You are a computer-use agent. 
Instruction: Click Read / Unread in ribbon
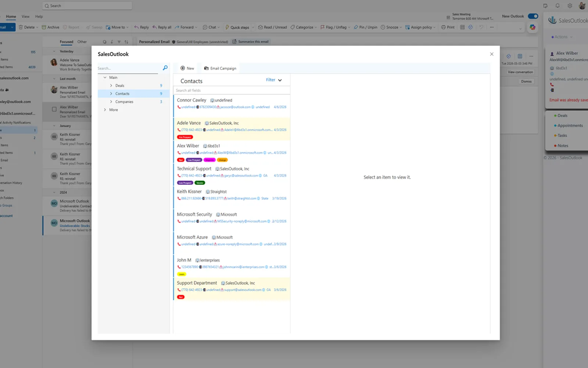pos(272,27)
